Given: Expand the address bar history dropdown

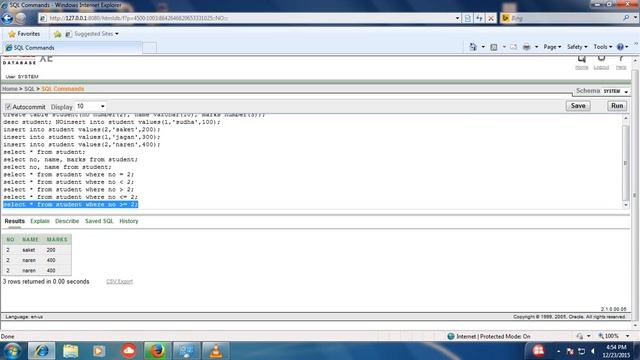Looking at the screenshot, I should click(x=457, y=18).
